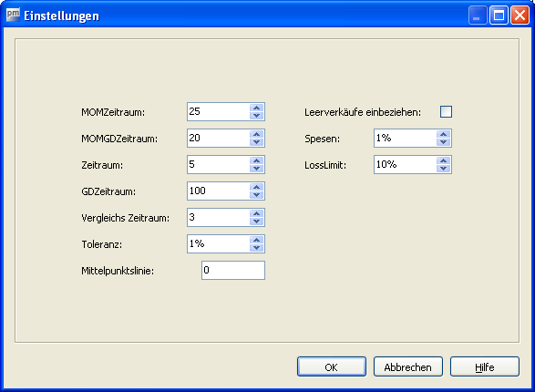Click the pm icon in title bar

point(13,15)
